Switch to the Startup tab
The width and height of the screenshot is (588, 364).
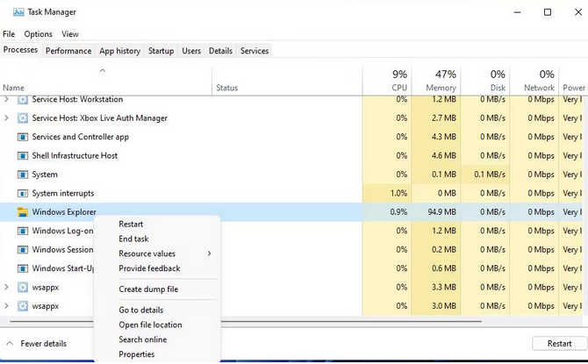pyautogui.click(x=161, y=51)
